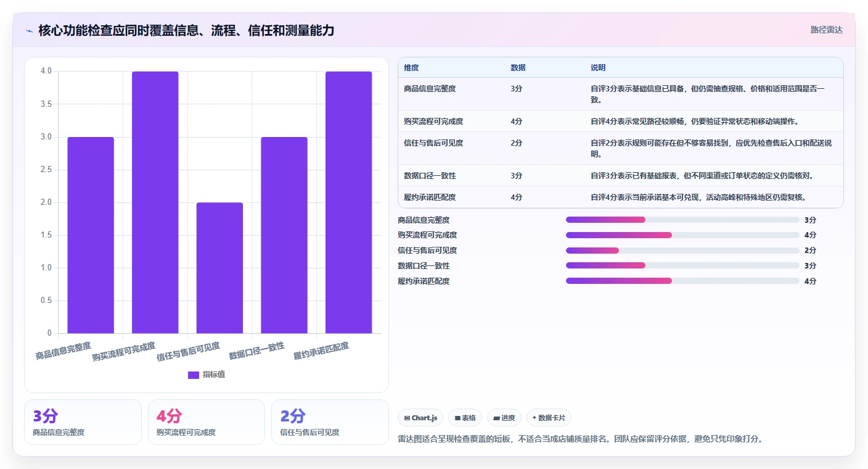Click the 信任与售后可见度 bar in the chart

tap(219, 268)
